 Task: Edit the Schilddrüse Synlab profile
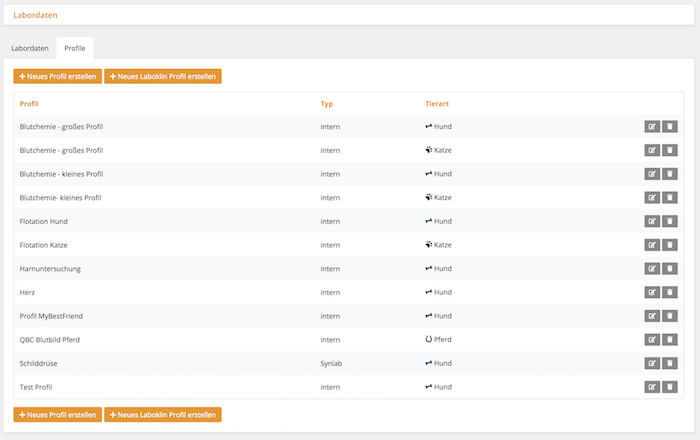pos(652,363)
